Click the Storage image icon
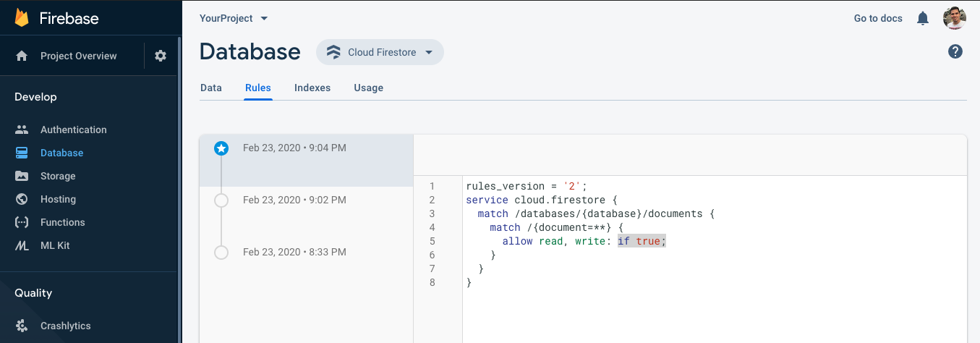Viewport: 980px width, 343px height. tap(22, 176)
